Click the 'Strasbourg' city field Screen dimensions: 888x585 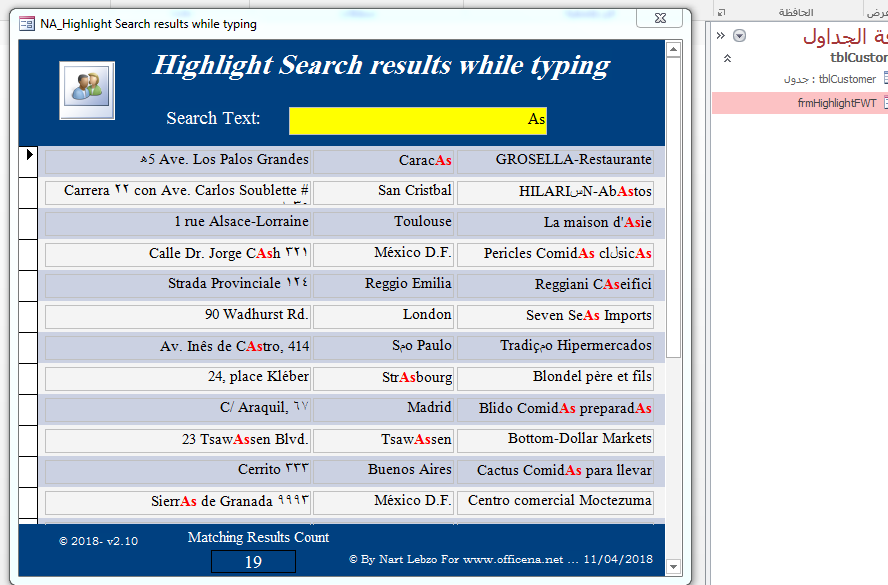pyautogui.click(x=383, y=378)
